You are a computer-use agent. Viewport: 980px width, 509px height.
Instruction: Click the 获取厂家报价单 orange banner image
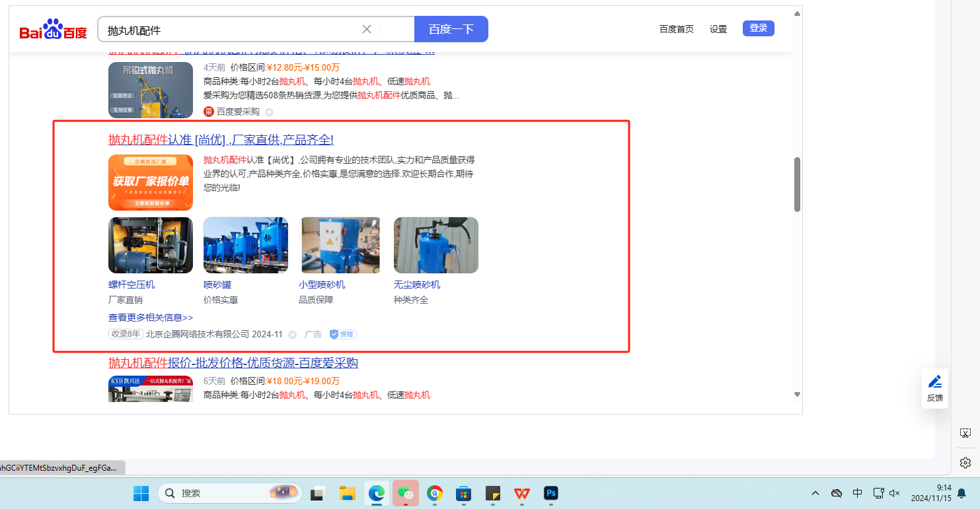click(x=151, y=182)
